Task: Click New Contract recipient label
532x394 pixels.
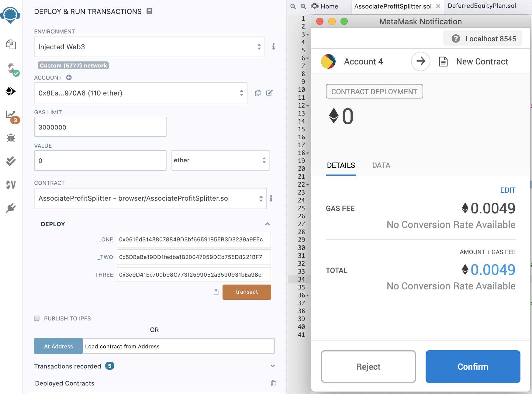Action: [x=482, y=62]
